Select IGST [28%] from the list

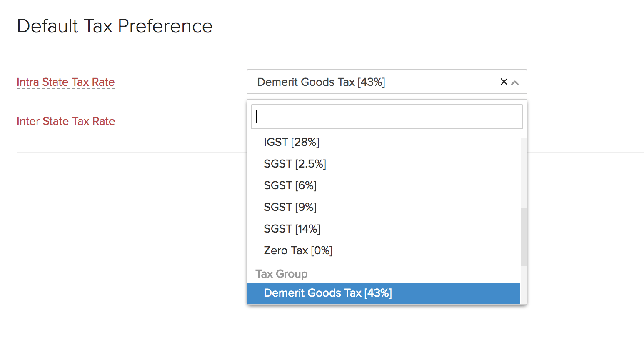point(292,142)
